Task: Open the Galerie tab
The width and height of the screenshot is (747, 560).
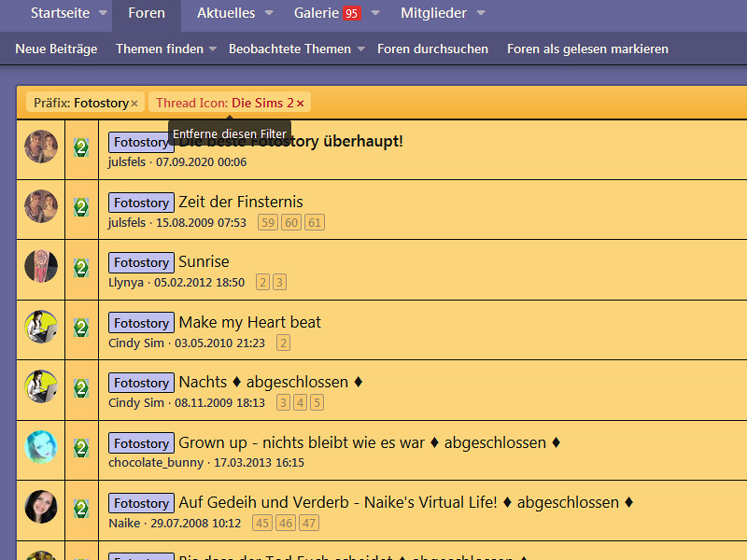Action: click(317, 13)
